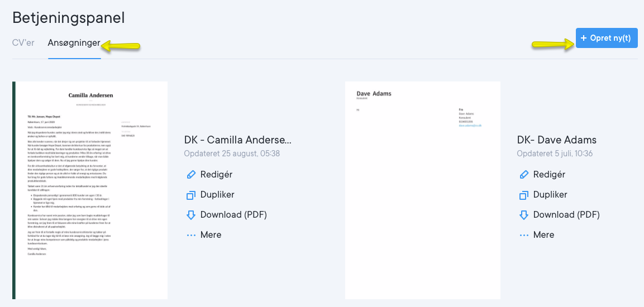Click the pencil icon for Dave Adams' application
Image resolution: width=644 pixels, height=307 pixels.
[523, 175]
